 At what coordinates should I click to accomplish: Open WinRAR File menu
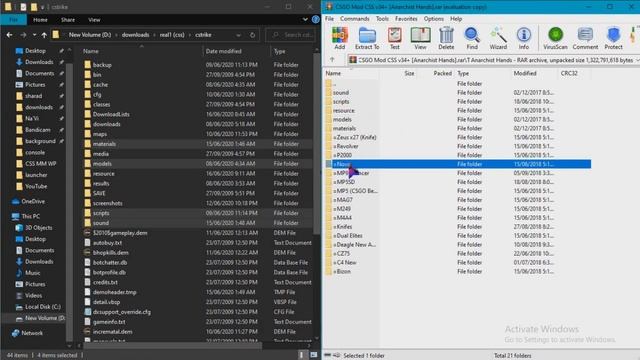[x=329, y=19]
